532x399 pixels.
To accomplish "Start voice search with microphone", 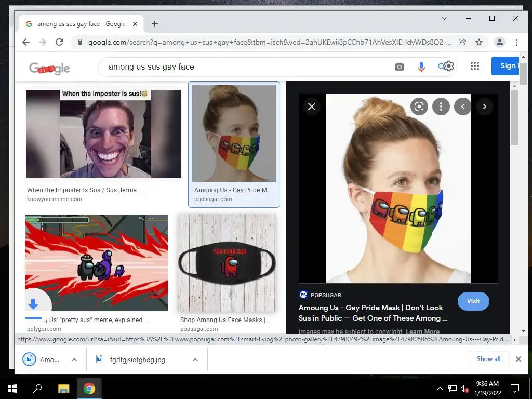I will [x=421, y=67].
